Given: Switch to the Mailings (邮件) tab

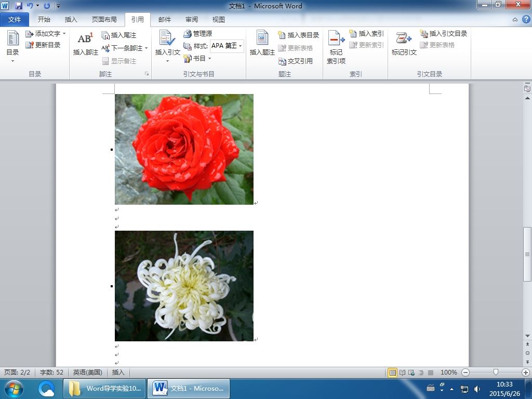Looking at the screenshot, I should coord(165,19).
